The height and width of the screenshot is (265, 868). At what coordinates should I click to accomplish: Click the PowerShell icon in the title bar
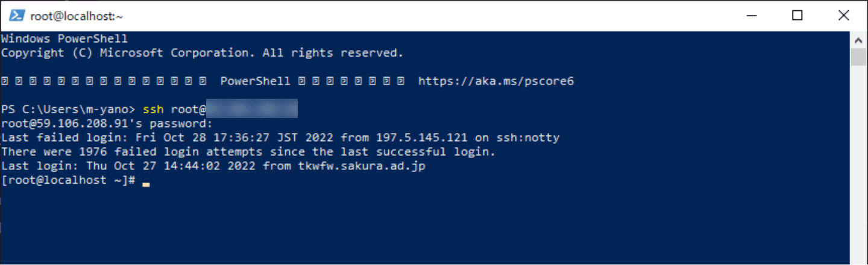[16, 16]
